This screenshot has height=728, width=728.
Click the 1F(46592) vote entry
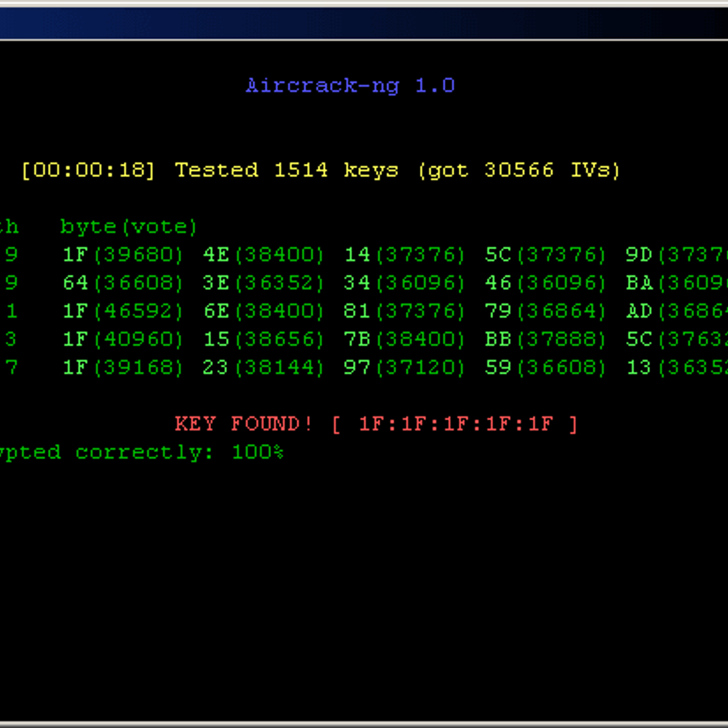[x=123, y=311]
